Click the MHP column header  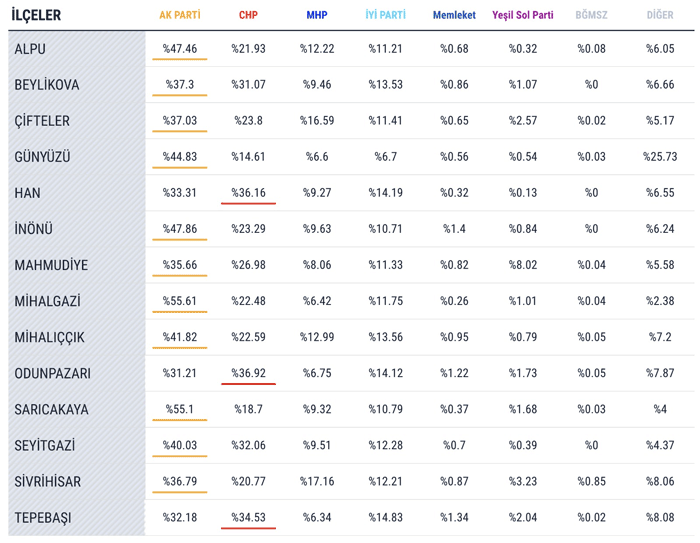click(x=317, y=15)
